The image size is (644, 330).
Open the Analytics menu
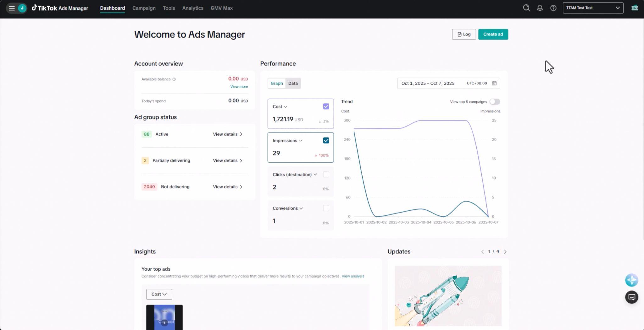(x=193, y=8)
